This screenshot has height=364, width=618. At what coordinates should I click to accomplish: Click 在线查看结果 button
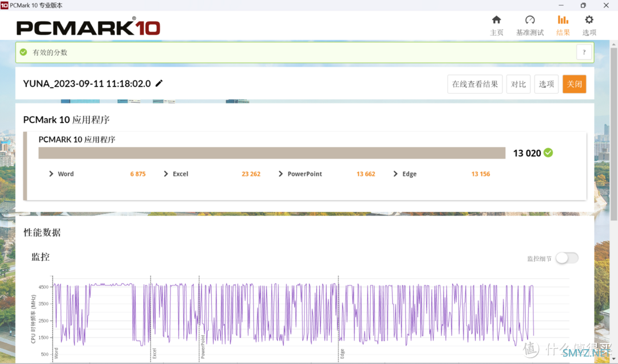475,84
